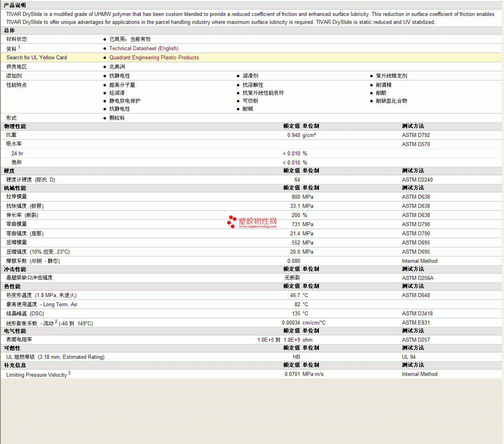Viewport: 504px width, 444px height.
Task: Click the ASTM D256A test method
Action: coord(418,278)
